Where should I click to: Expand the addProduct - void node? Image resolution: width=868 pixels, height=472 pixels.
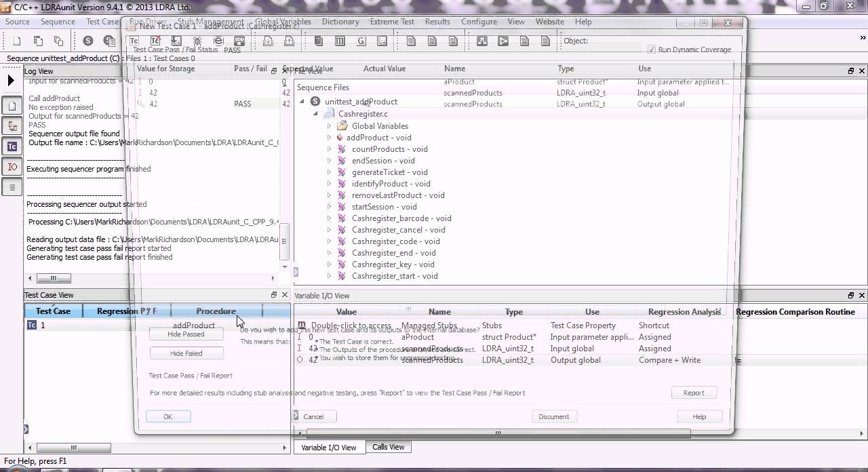coord(330,138)
